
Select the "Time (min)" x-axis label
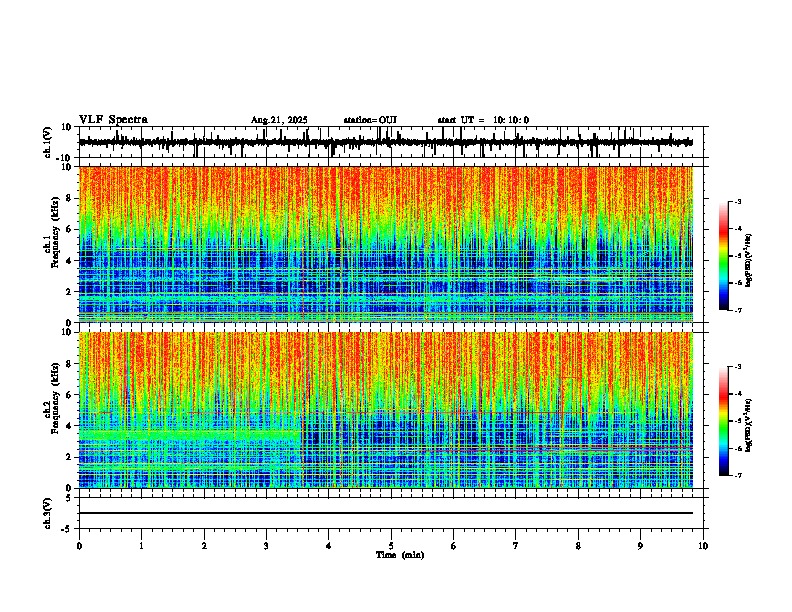pyautogui.click(x=400, y=555)
